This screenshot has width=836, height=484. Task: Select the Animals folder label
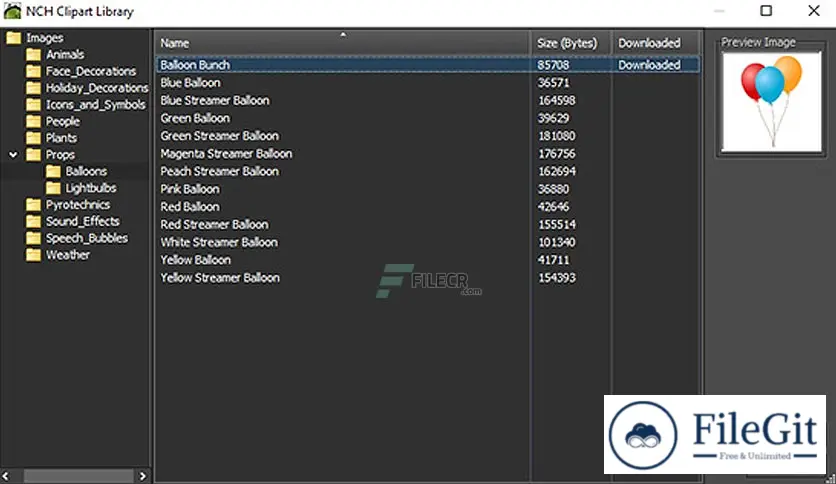pyautogui.click(x=65, y=54)
